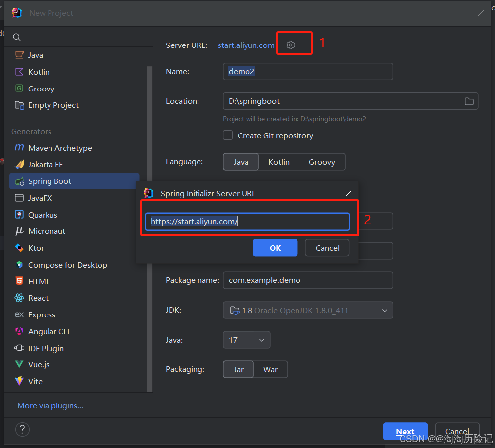This screenshot has width=495, height=448.
Task: Choose the Ktor generator icon
Action: coord(19,248)
